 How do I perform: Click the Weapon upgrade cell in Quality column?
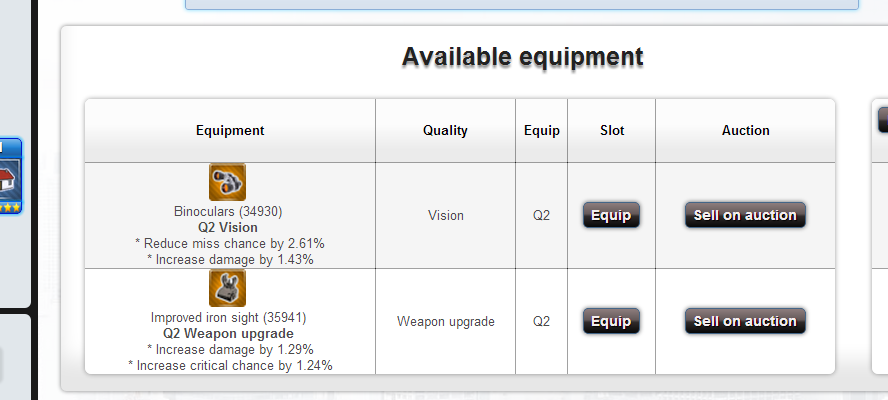click(x=445, y=321)
